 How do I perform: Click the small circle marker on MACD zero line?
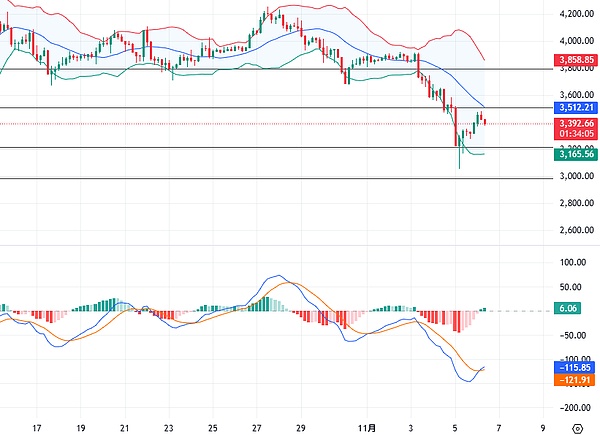point(146,310)
